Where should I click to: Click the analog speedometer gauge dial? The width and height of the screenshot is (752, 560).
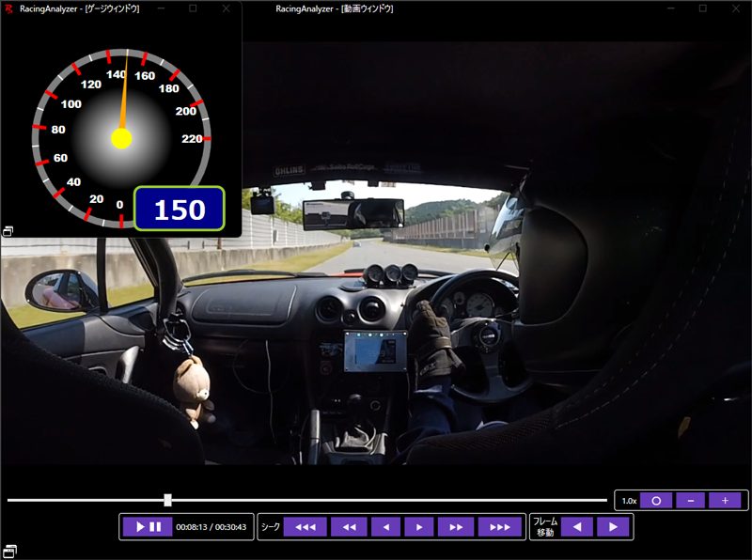121,138
